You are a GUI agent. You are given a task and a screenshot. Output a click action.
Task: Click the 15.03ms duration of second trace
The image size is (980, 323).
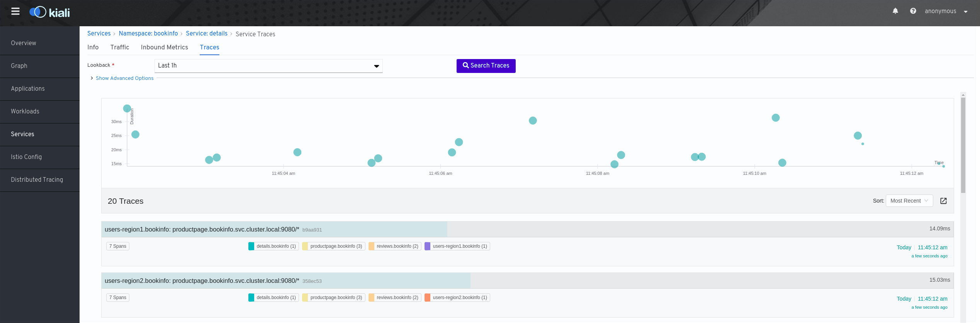[x=939, y=280]
